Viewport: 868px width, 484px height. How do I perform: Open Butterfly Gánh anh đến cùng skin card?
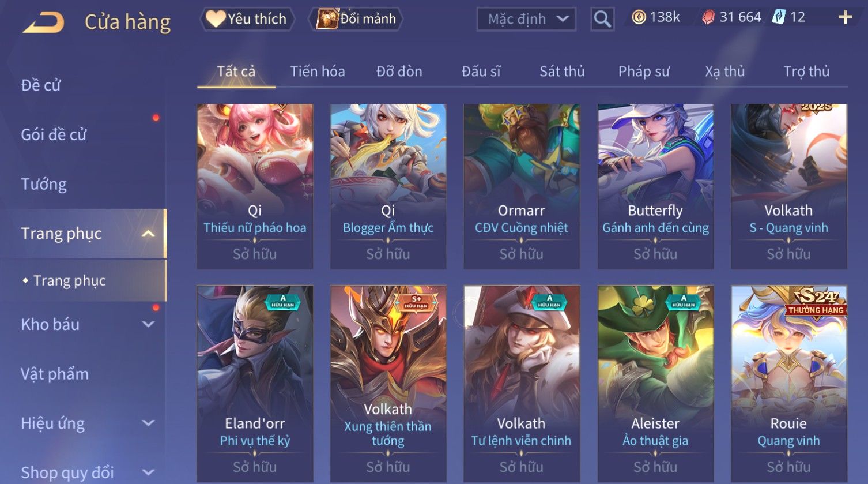[655, 186]
